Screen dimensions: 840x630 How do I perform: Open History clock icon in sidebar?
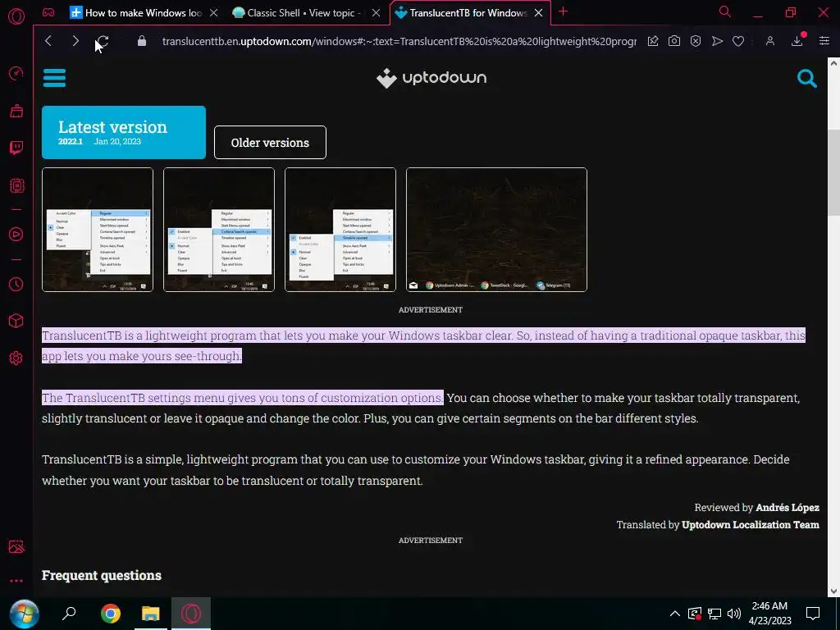click(x=16, y=284)
